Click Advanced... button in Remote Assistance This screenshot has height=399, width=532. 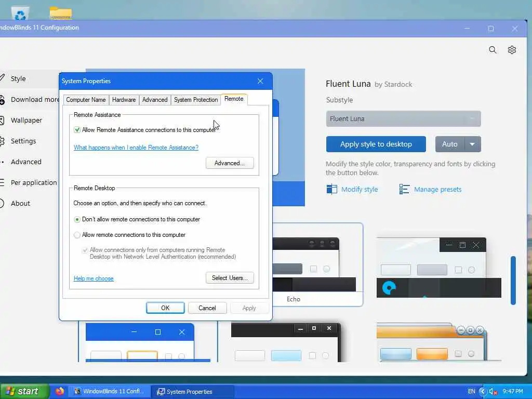coord(230,163)
